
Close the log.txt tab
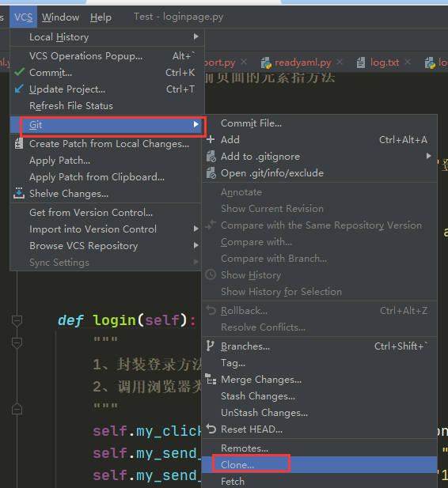pos(408,62)
